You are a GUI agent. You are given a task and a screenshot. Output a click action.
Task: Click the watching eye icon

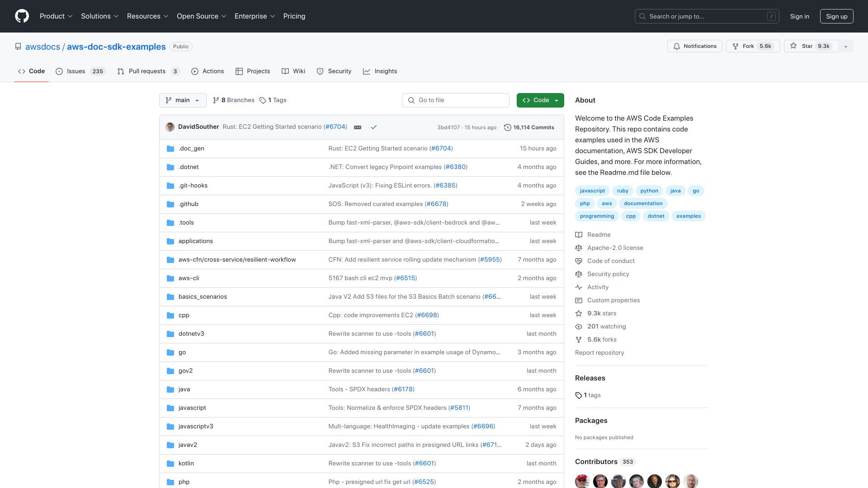tap(579, 327)
